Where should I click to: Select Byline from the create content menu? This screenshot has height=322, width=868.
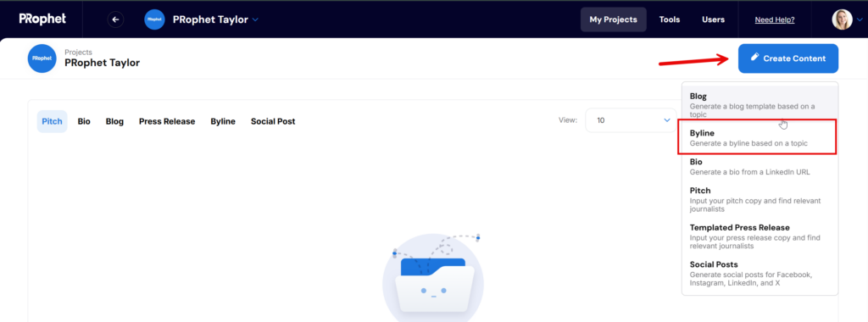(x=757, y=138)
